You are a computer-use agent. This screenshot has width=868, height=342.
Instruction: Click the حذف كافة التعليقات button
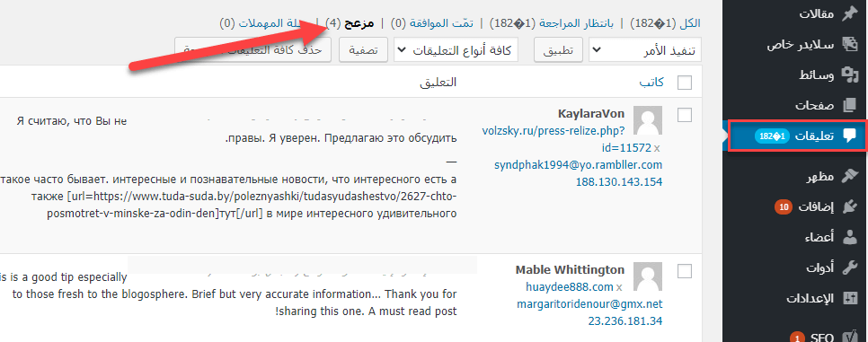tap(253, 49)
